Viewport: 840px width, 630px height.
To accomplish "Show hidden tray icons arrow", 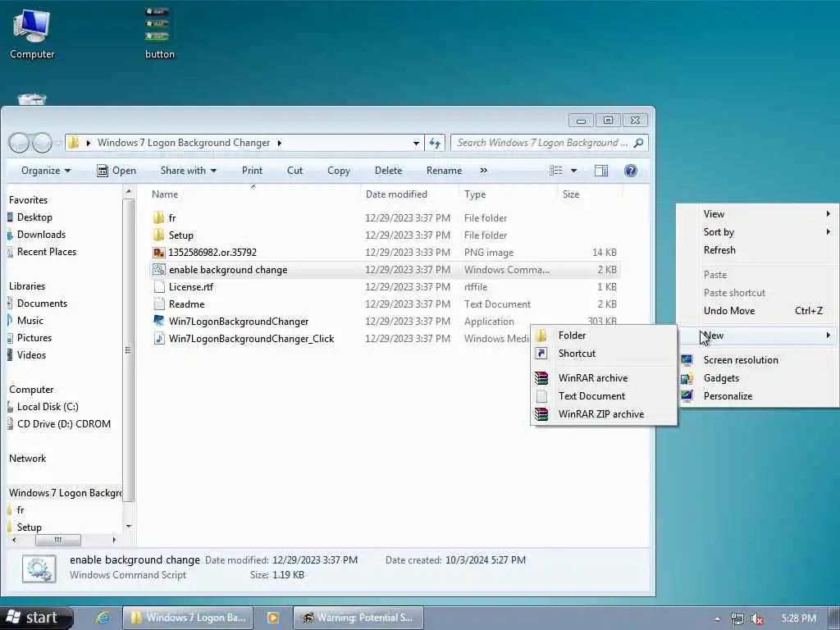I will tap(717, 619).
